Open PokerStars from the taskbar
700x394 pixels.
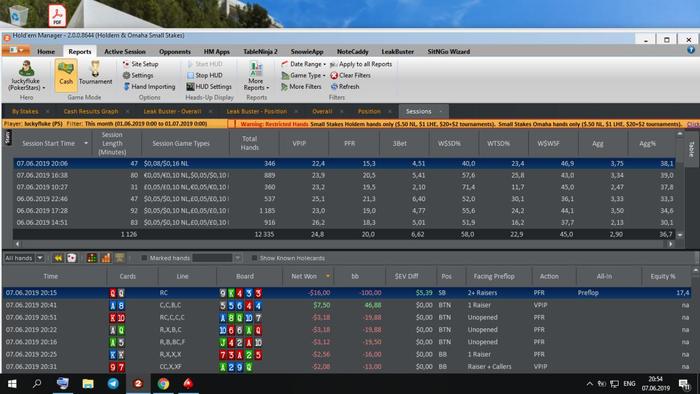(188, 383)
